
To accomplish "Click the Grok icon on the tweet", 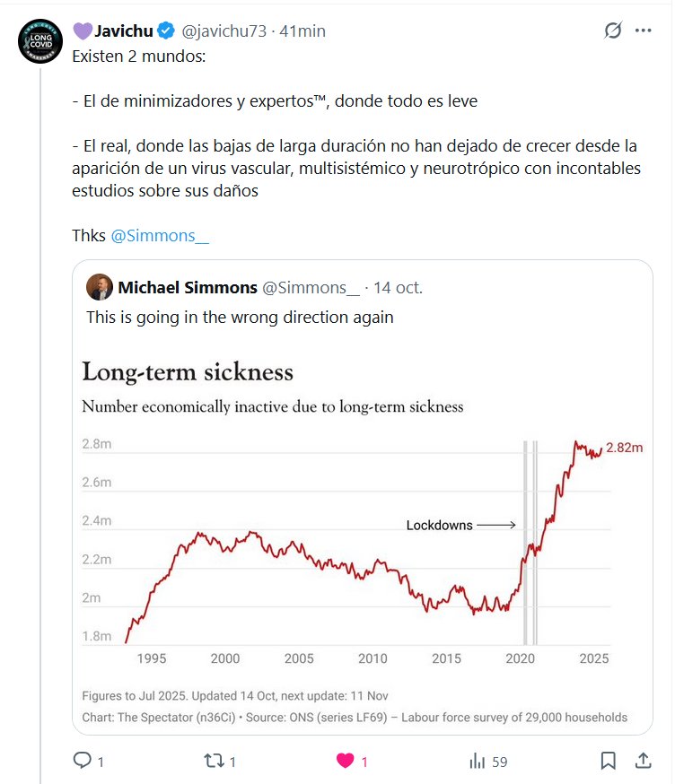I will point(613,30).
